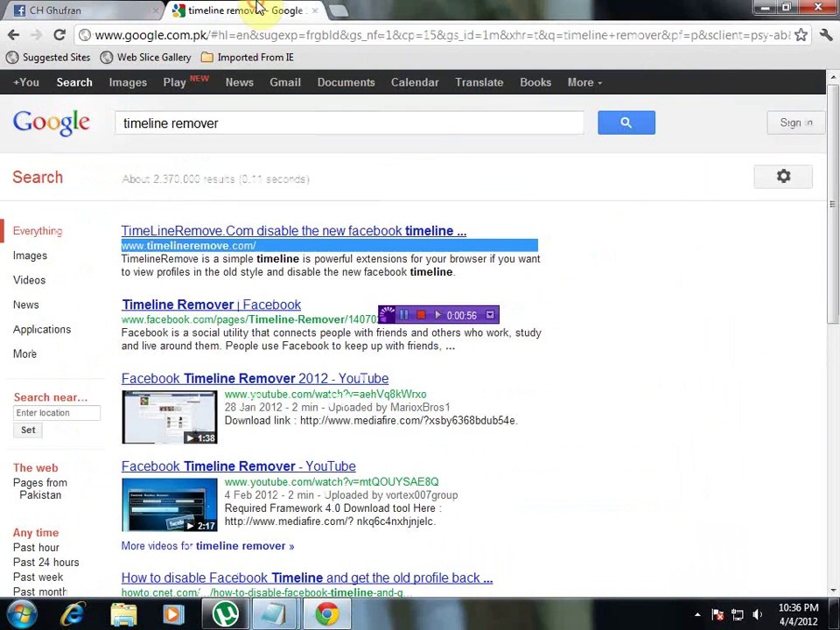Filter results to Past week
Image resolution: width=840 pixels, height=630 pixels.
coord(38,577)
